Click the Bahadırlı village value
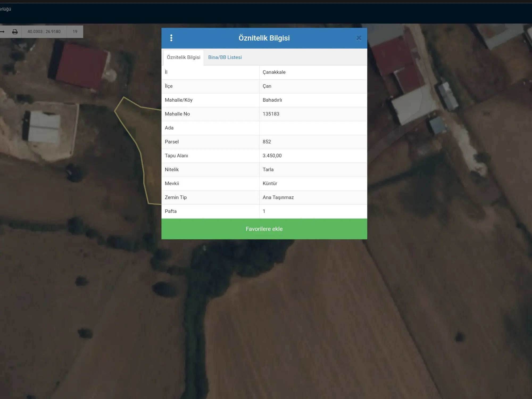Screen dimensions: 532x399 pyautogui.click(x=272, y=100)
